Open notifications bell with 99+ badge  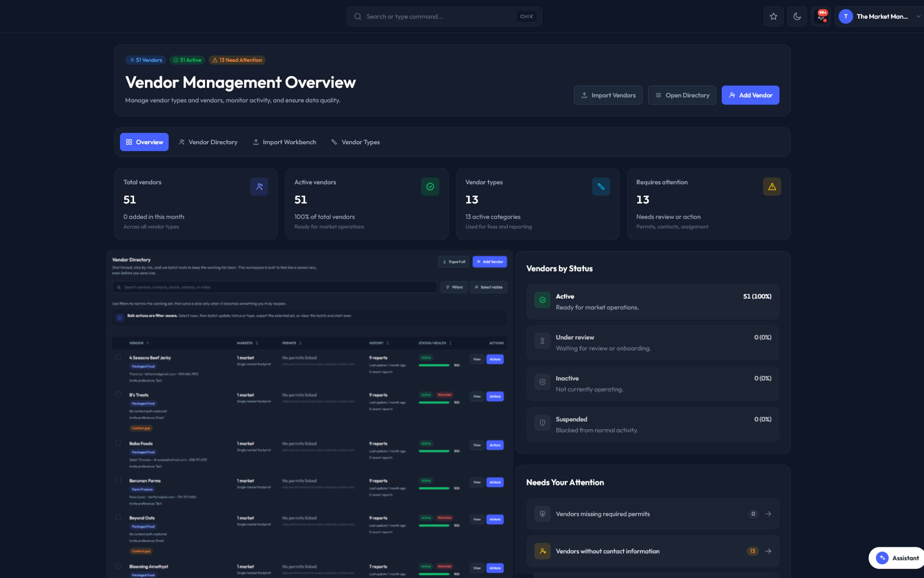pos(821,16)
